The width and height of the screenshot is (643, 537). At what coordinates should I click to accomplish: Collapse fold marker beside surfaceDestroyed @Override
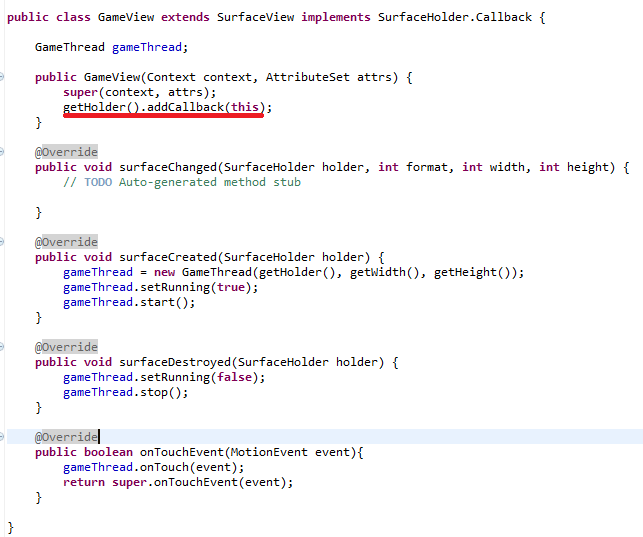[x=2, y=347]
